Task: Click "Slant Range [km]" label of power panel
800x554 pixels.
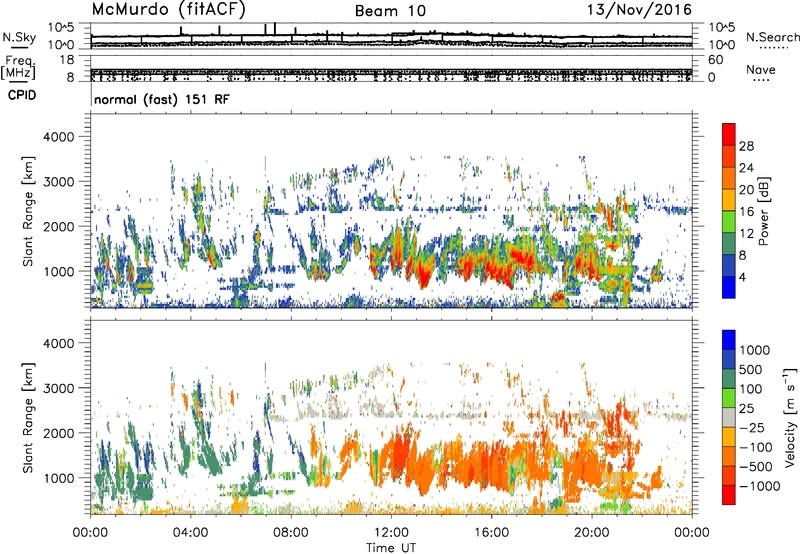Action: point(28,211)
